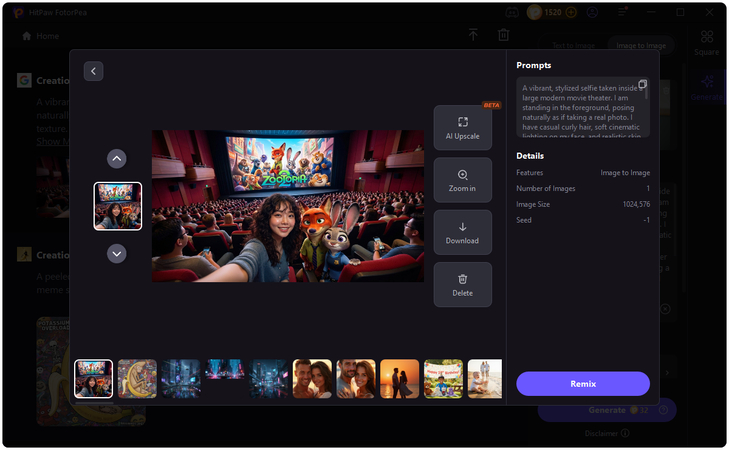
Task: Open the Home tab
Action: click(x=40, y=36)
